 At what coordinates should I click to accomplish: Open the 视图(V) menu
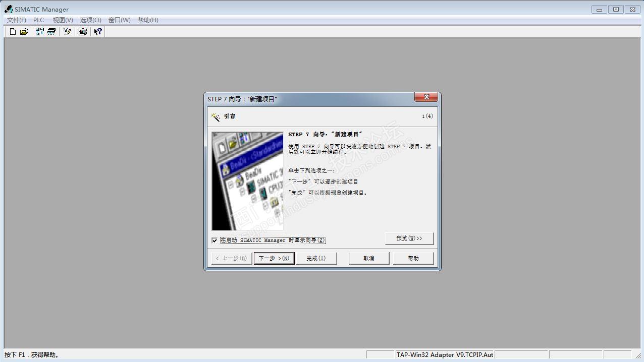pos(63,20)
